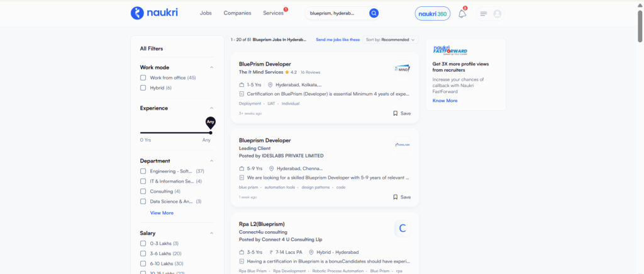644x274 pixels.
Task: Click bookmark icon on Blueprism Developer IDESLABS card
Action: click(x=395, y=197)
